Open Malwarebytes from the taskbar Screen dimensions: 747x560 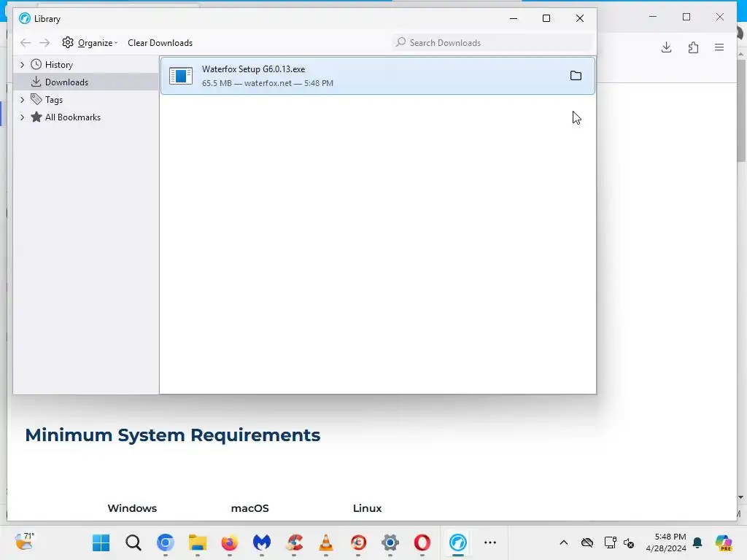(262, 542)
